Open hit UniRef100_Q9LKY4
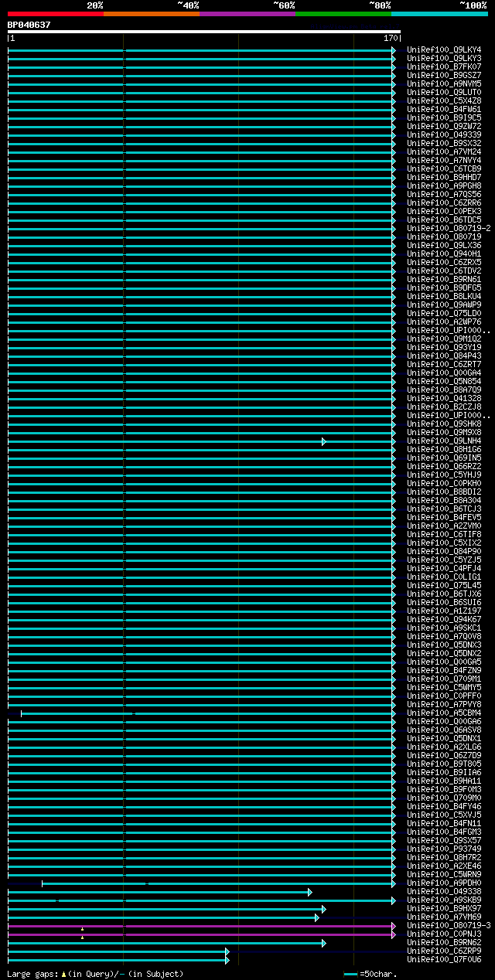Image resolution: width=495 pixels, height=980 pixels. (444, 50)
